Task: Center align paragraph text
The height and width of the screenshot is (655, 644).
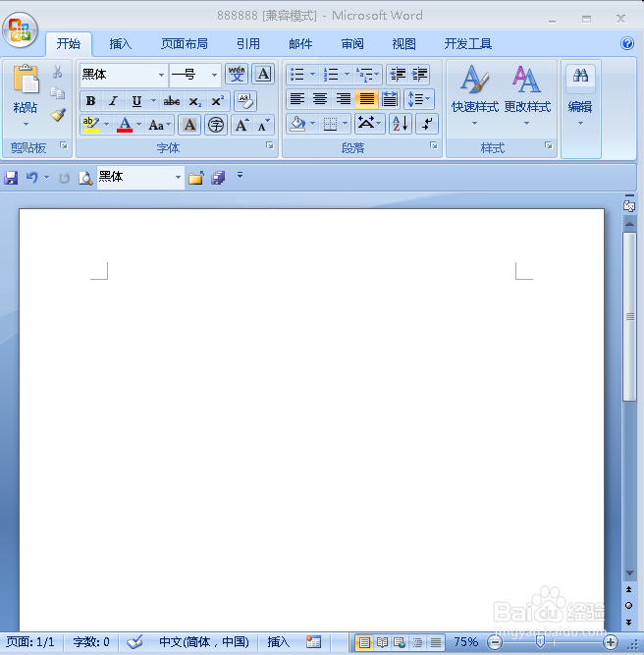Action: point(320,99)
